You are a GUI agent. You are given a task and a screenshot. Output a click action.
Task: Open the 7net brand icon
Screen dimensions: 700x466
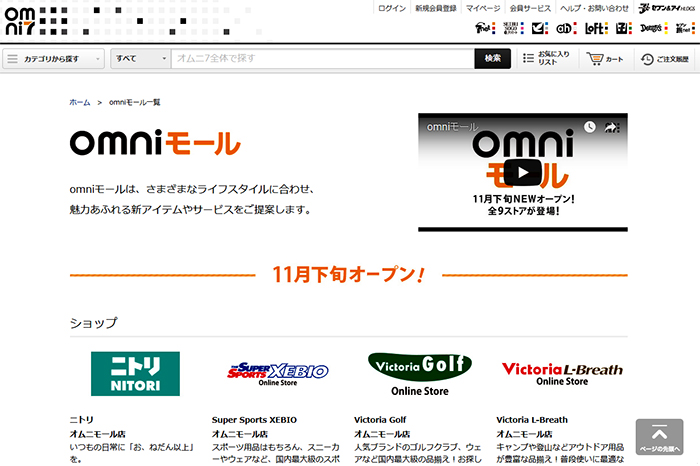[x=484, y=28]
